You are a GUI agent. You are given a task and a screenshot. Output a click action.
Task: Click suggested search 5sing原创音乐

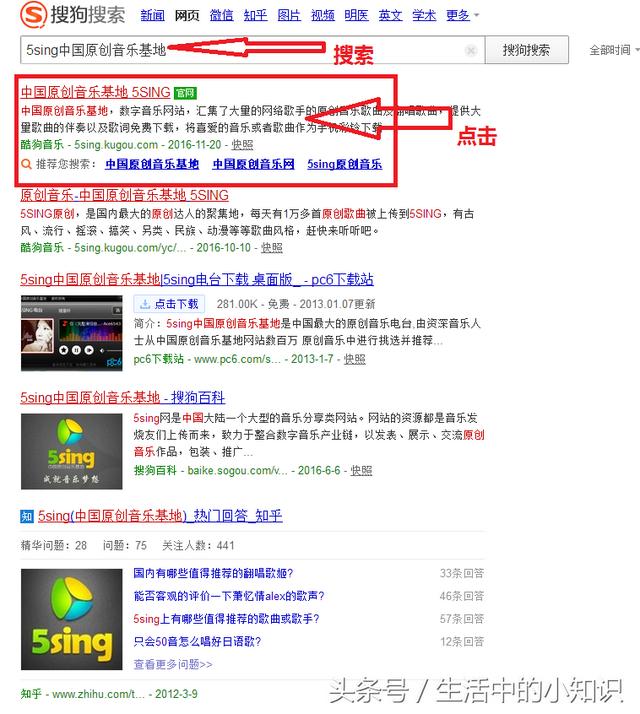click(344, 164)
